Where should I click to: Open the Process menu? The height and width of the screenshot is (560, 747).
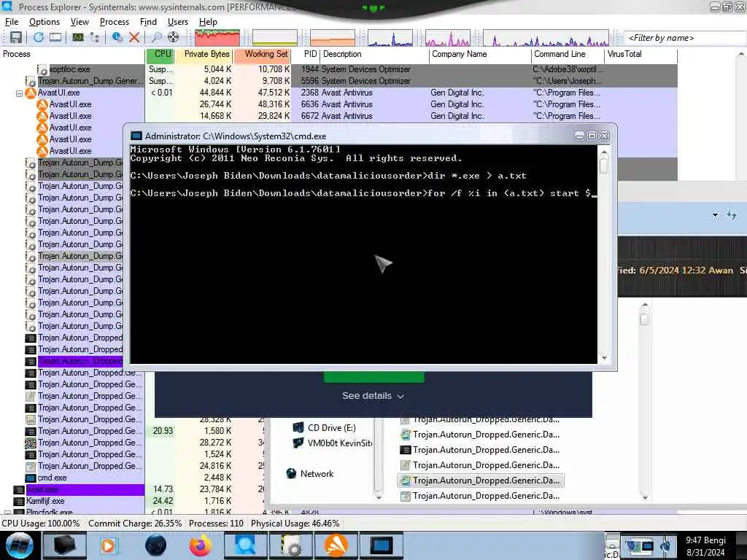pos(115,22)
